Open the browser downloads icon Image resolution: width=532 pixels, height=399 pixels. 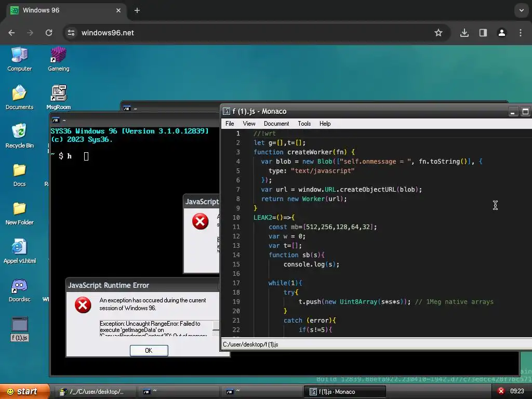pos(464,33)
